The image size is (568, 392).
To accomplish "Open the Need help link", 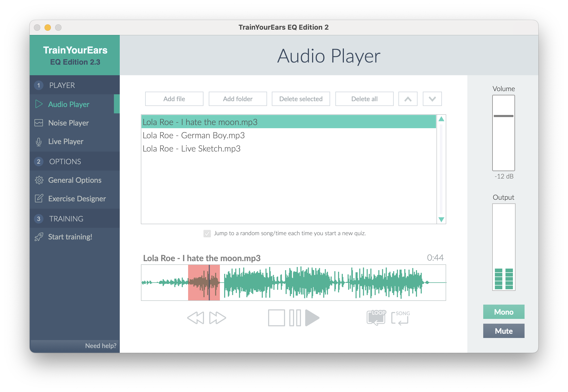I will [x=101, y=346].
